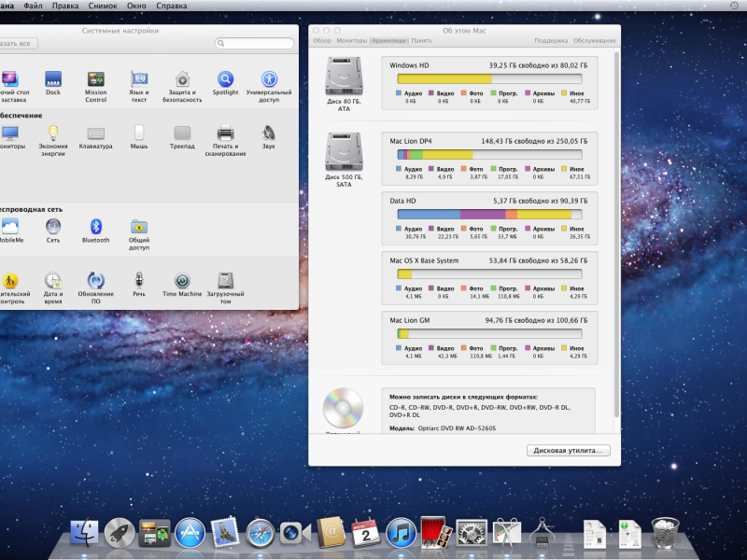Open Язык и текст preferences
Image resolution: width=747 pixels, height=560 pixels.
(x=139, y=87)
